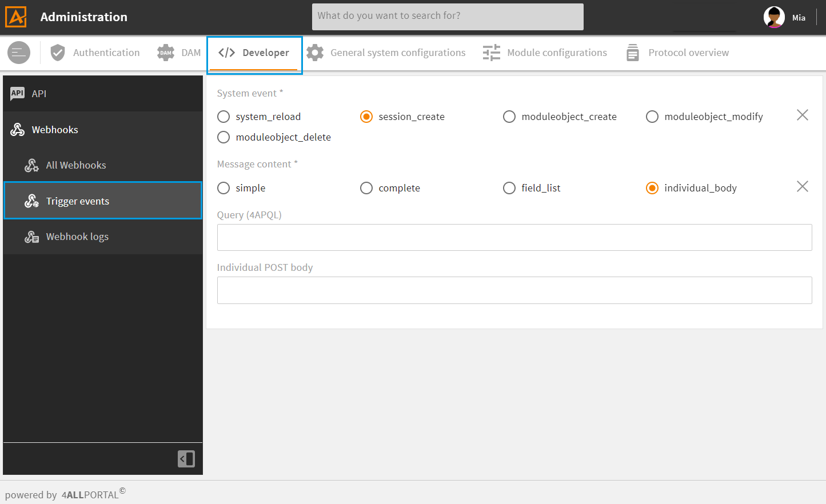Select the session_create radio button
The height and width of the screenshot is (504, 826).
click(x=366, y=117)
